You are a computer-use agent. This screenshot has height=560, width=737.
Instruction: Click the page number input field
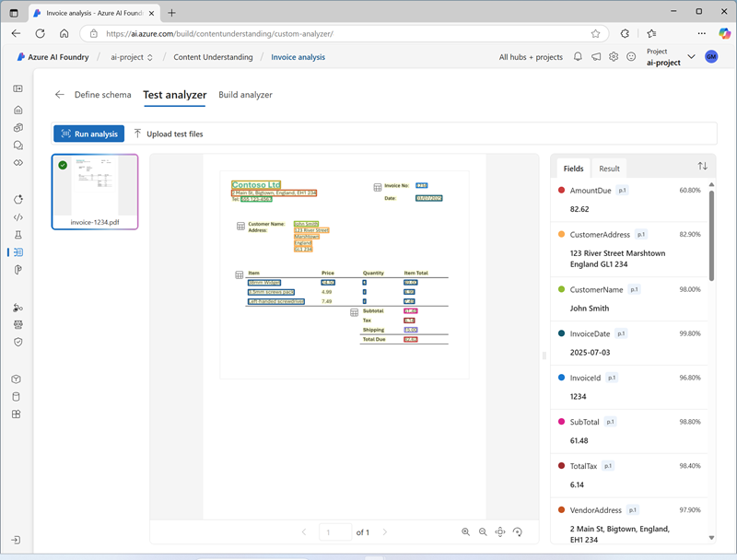click(334, 532)
